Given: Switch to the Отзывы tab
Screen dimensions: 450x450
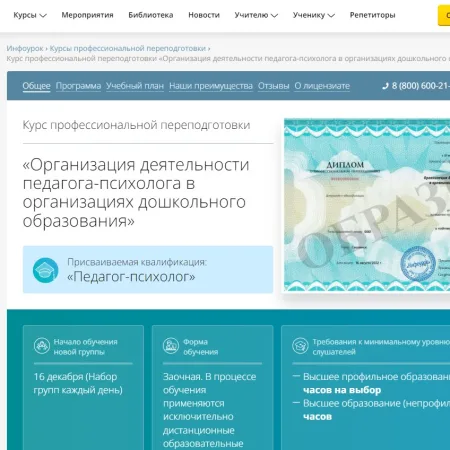Looking at the screenshot, I should click(x=273, y=86).
